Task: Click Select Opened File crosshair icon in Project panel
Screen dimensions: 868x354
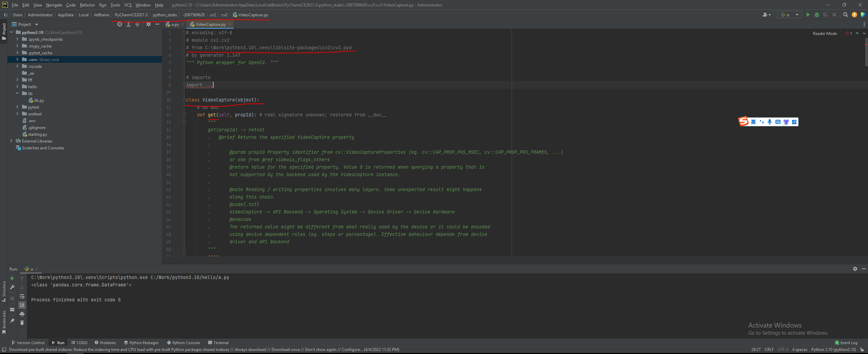Action: coord(120,24)
